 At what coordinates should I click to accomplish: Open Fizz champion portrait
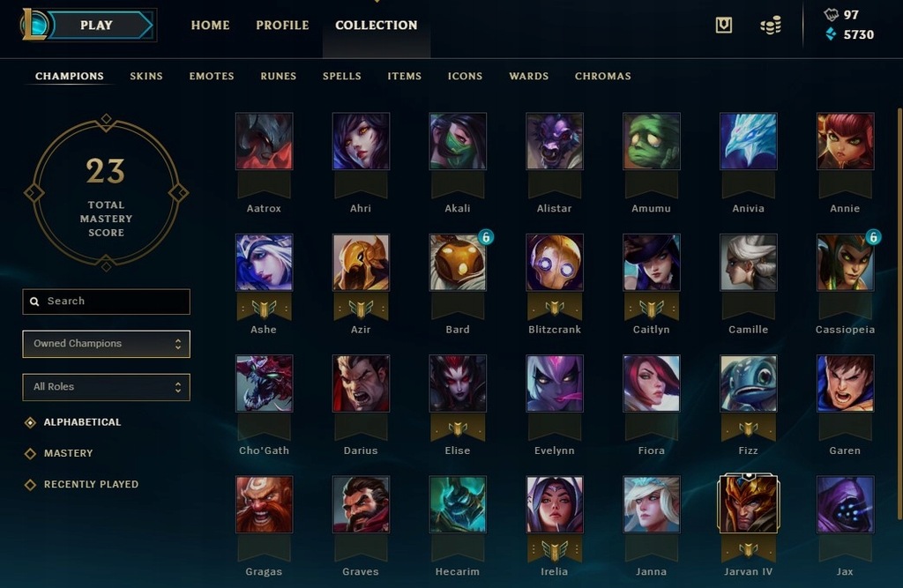748,383
